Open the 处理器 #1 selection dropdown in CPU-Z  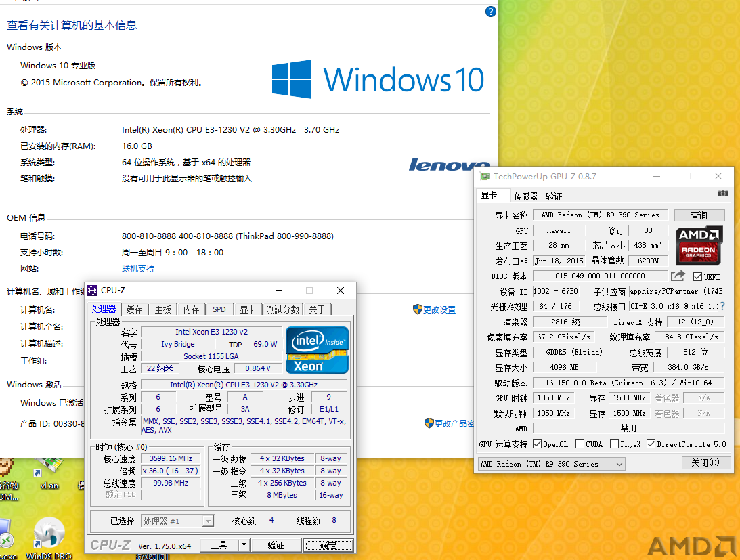click(x=177, y=521)
